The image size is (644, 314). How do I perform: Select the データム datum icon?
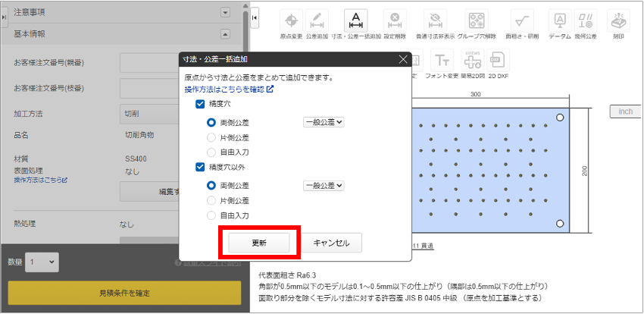click(559, 20)
